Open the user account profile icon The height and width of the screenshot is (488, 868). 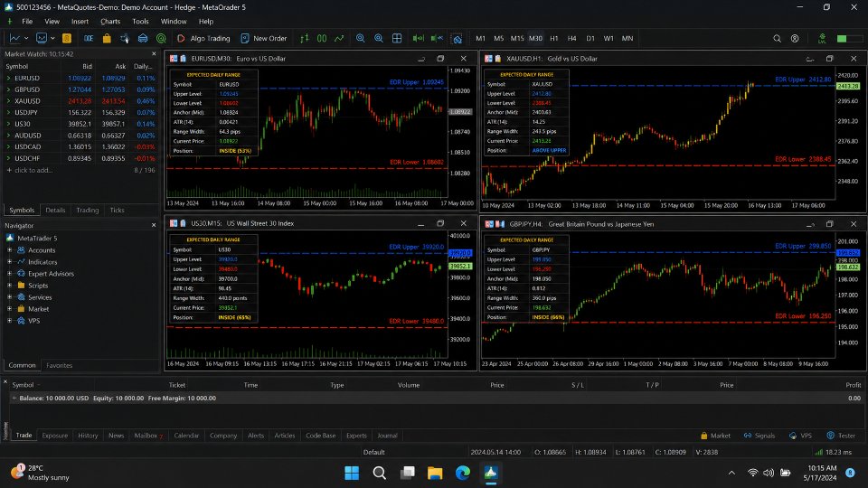point(795,38)
